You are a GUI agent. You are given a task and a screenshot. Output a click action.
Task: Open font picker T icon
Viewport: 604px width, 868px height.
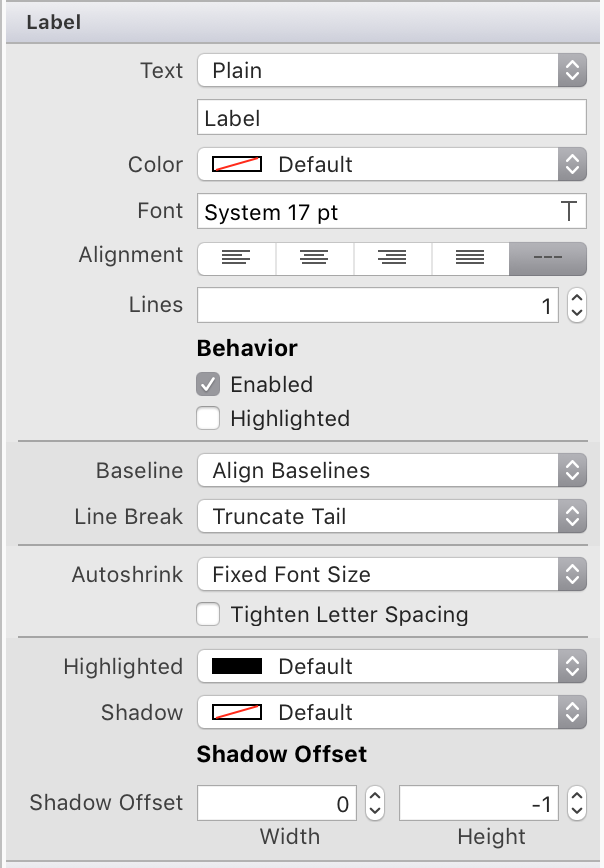point(569,212)
